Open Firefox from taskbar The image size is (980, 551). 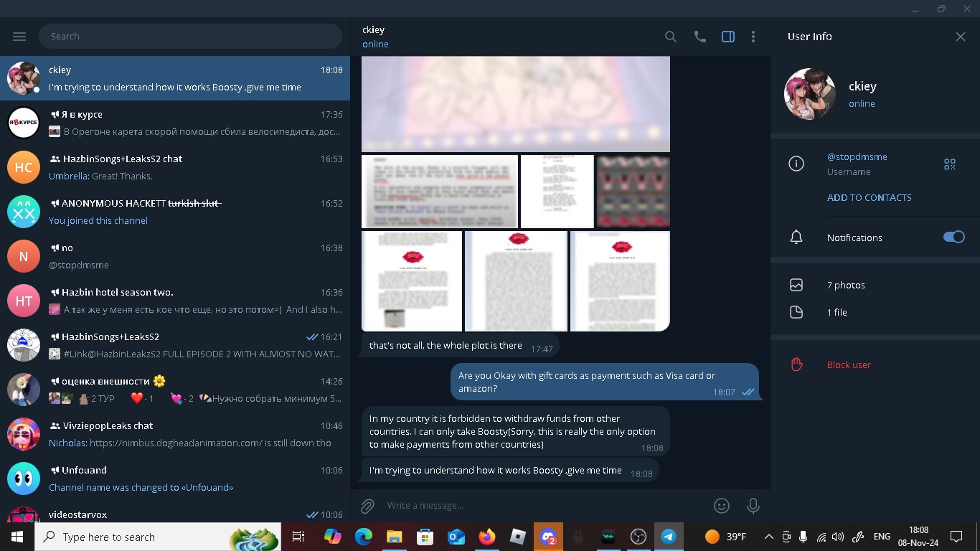pos(487,537)
